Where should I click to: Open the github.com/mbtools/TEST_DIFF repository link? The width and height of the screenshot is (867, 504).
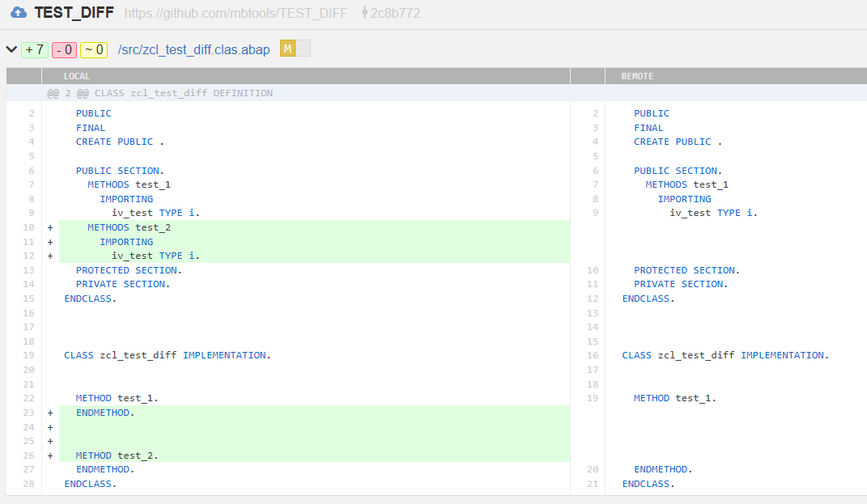pyautogui.click(x=236, y=13)
